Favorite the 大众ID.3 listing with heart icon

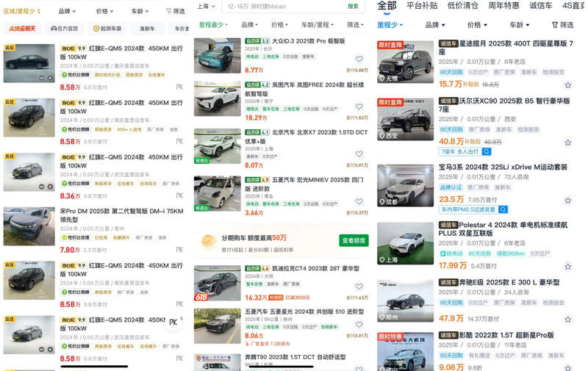[359, 60]
